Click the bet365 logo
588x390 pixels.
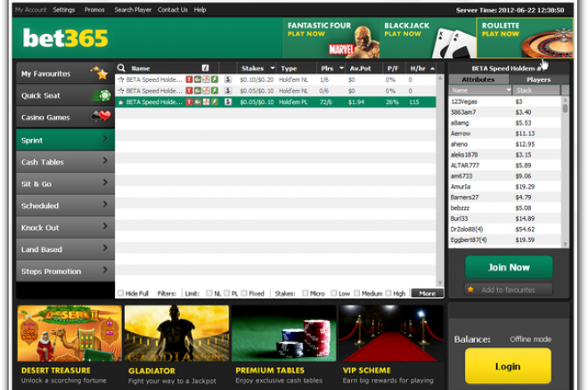pyautogui.click(x=65, y=38)
